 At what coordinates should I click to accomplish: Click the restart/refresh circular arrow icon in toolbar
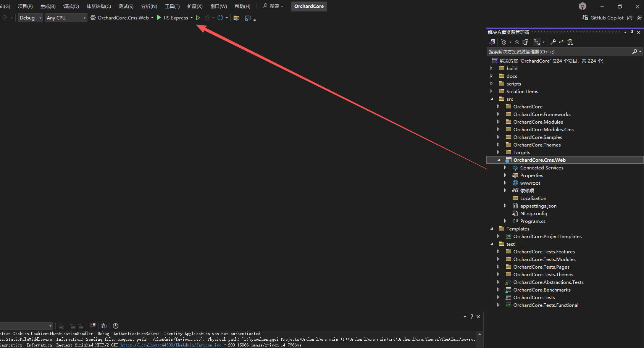pos(220,18)
